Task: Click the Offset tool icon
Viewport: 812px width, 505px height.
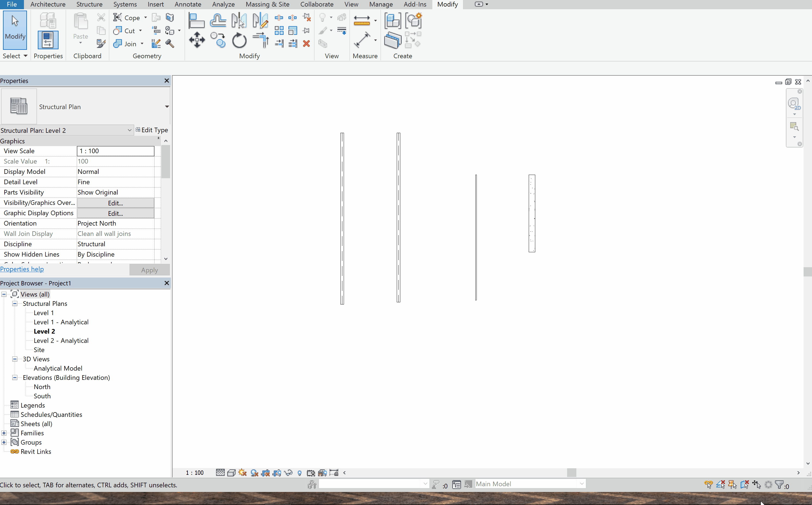Action: click(218, 20)
